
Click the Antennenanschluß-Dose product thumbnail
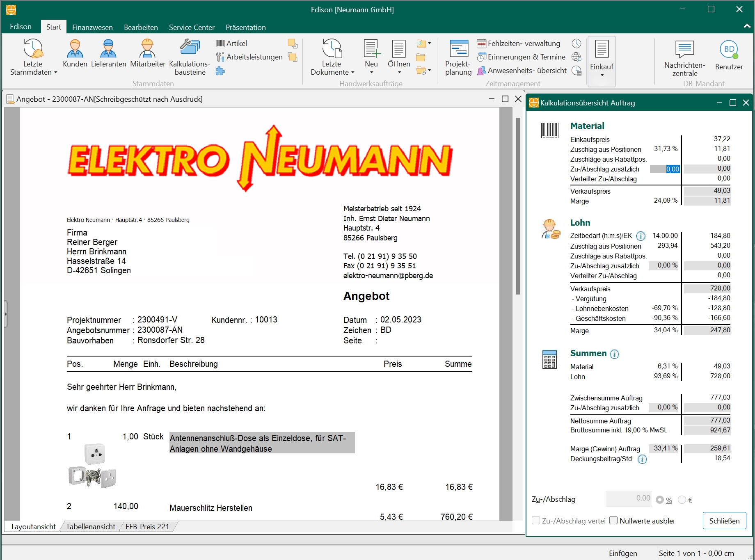point(93,466)
